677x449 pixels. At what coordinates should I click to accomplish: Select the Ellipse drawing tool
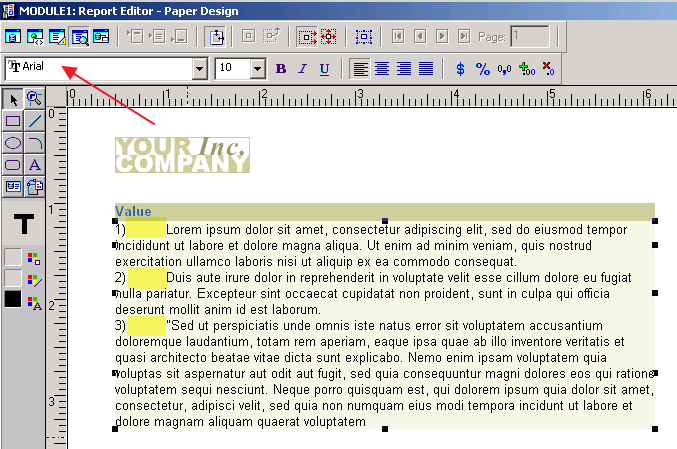(13, 142)
